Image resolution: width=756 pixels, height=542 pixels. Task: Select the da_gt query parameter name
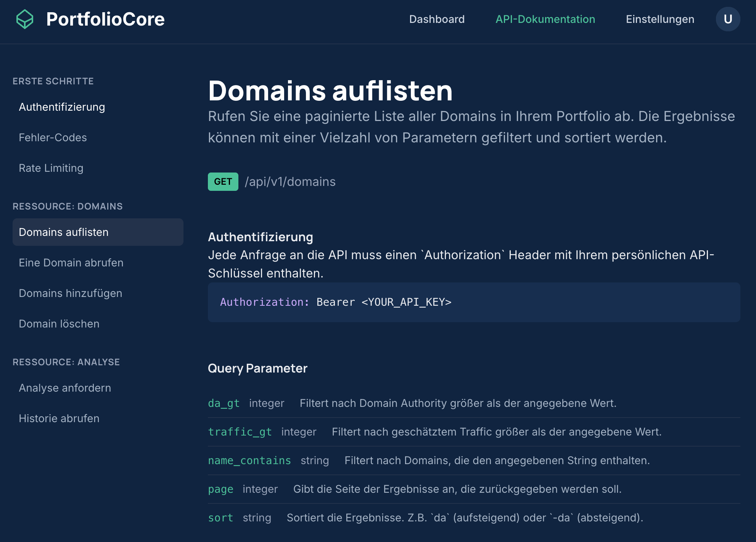[224, 403]
